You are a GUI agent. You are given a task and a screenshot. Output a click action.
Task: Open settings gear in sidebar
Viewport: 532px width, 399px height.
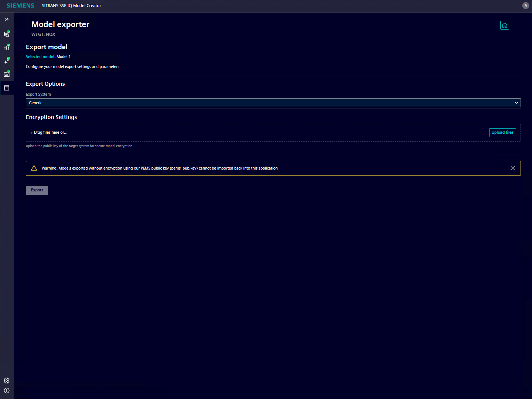[7, 381]
